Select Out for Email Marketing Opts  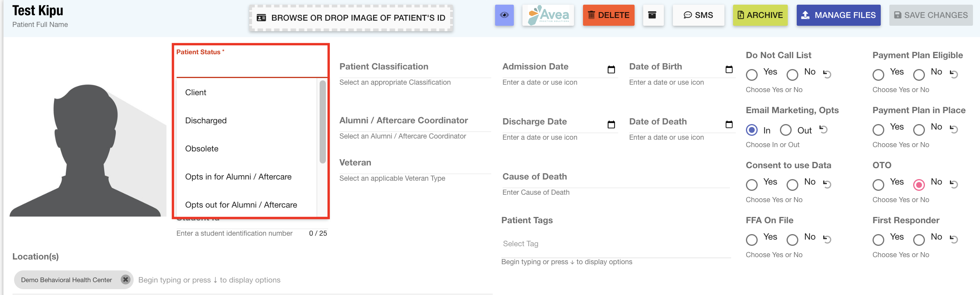click(x=785, y=130)
